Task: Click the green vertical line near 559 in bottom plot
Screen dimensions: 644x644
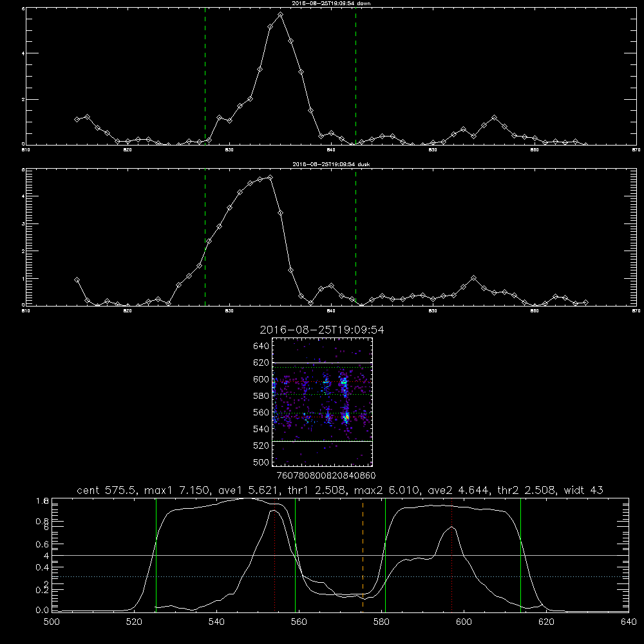Action: (x=296, y=555)
